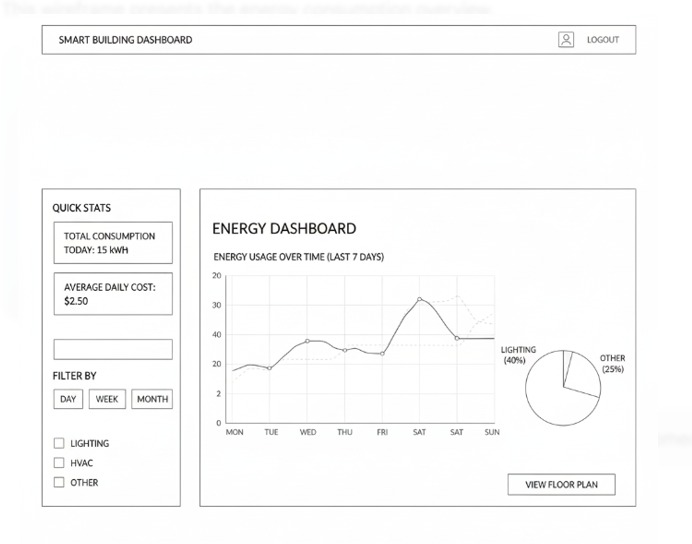Click the Smart Building Dashboard title
Screen dimensions: 692x544
(x=125, y=40)
